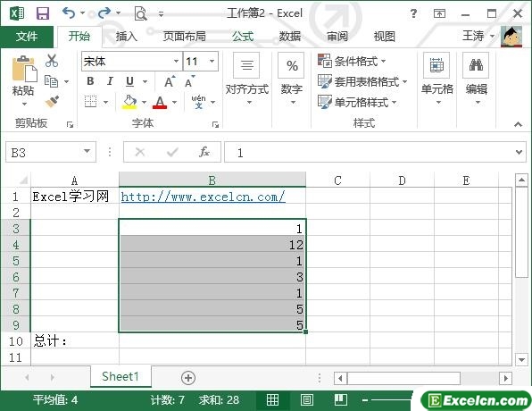Screen dimensions: 532x411
Task: Open Print Preview from quick access toolbar
Action: (x=140, y=13)
